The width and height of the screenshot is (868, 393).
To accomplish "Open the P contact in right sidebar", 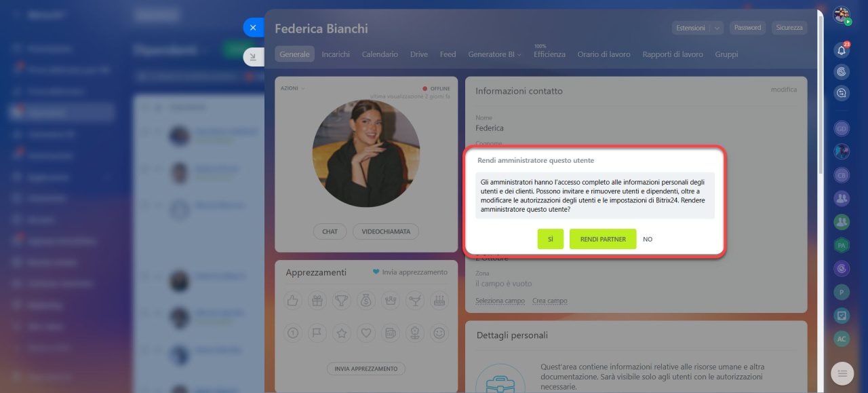I will point(842,292).
